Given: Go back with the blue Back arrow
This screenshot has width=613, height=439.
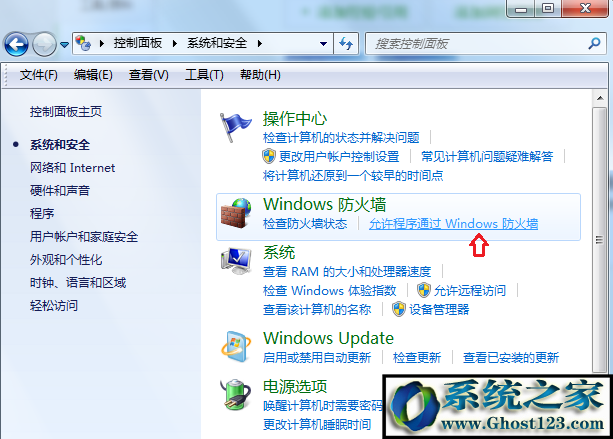Looking at the screenshot, I should (16, 44).
